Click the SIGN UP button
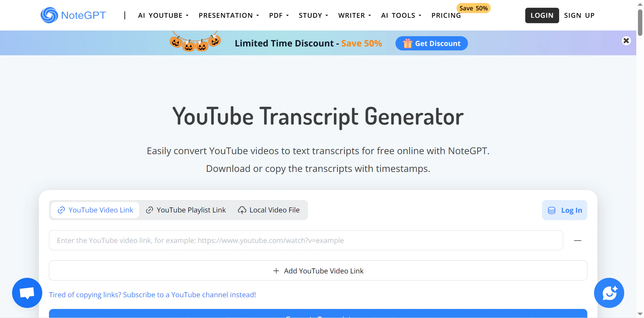 (579, 15)
